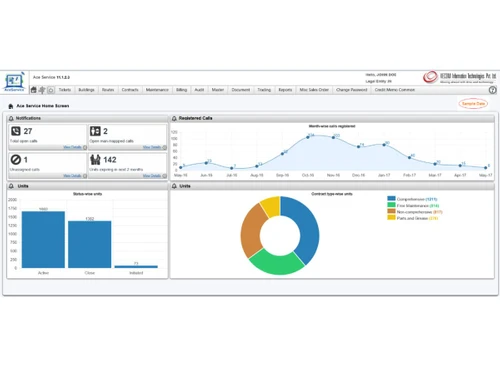Open the Credit Memo Common menu

[x=395, y=90]
